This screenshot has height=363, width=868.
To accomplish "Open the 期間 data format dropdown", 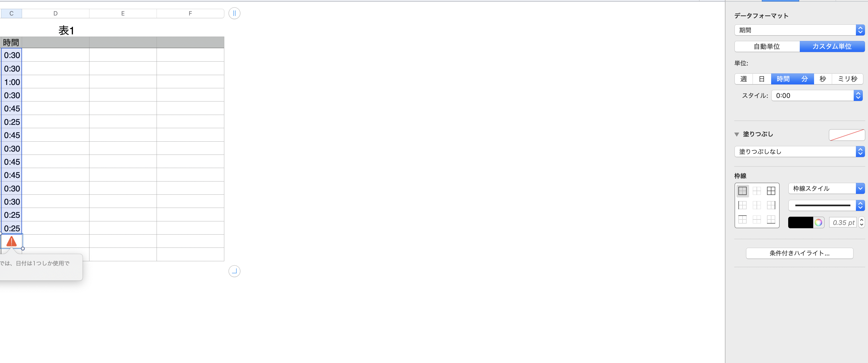I will pos(799,30).
